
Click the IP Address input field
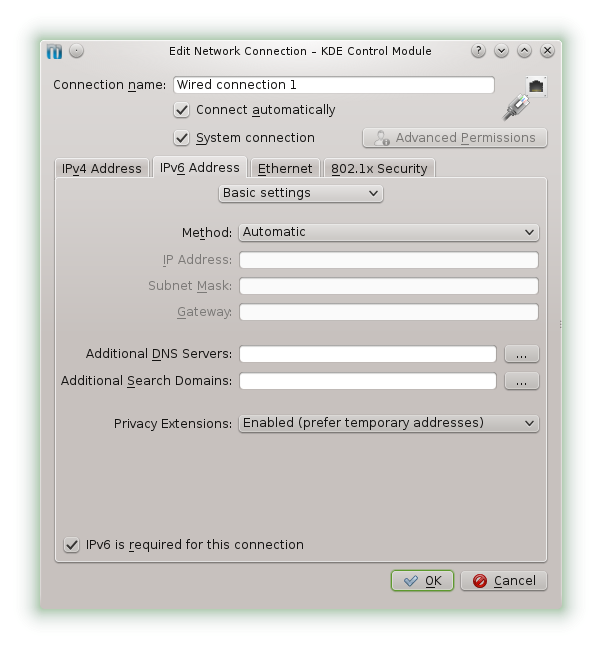389,260
